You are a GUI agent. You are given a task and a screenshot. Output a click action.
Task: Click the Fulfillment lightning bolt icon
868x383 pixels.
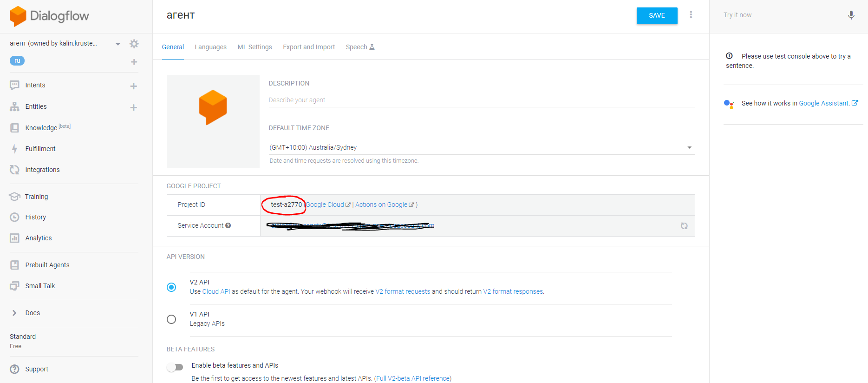pos(14,149)
